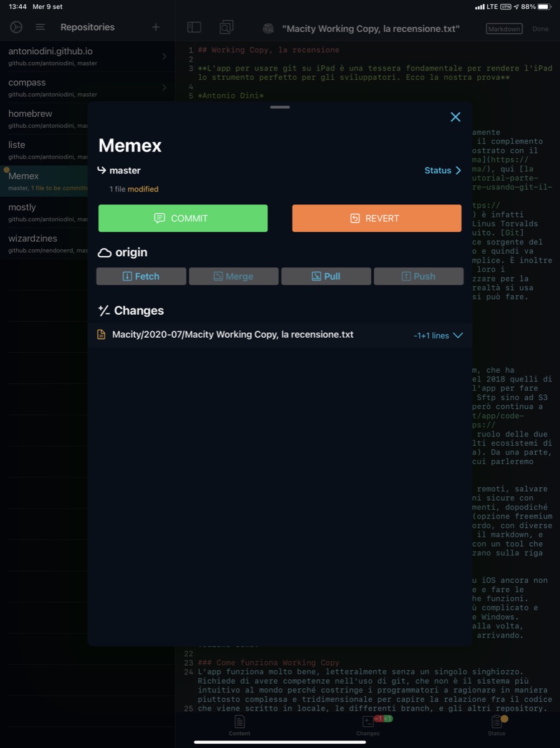This screenshot has width=560, height=748.
Task: Open the Markdown syntax selector
Action: (x=504, y=29)
